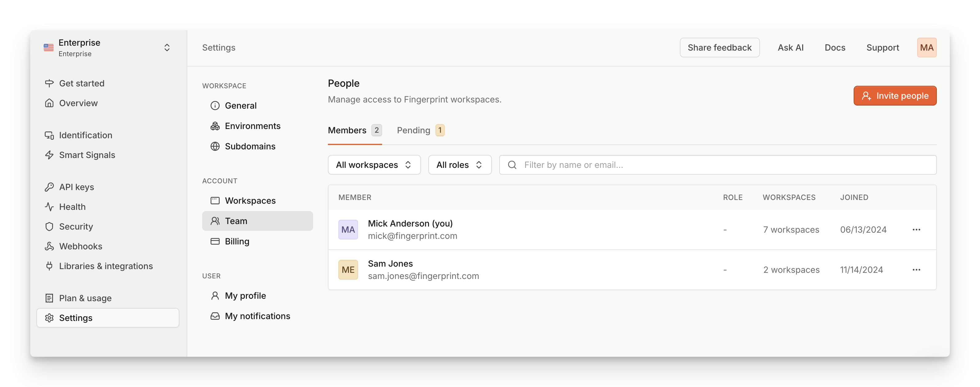This screenshot has width=980, height=387.
Task: Open the Environments workspace settings
Action: tap(253, 126)
